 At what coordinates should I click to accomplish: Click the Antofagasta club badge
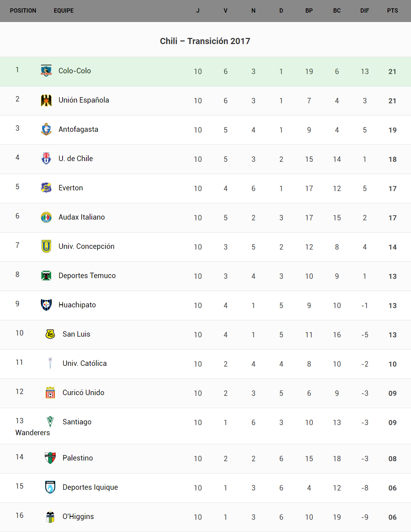(46, 129)
